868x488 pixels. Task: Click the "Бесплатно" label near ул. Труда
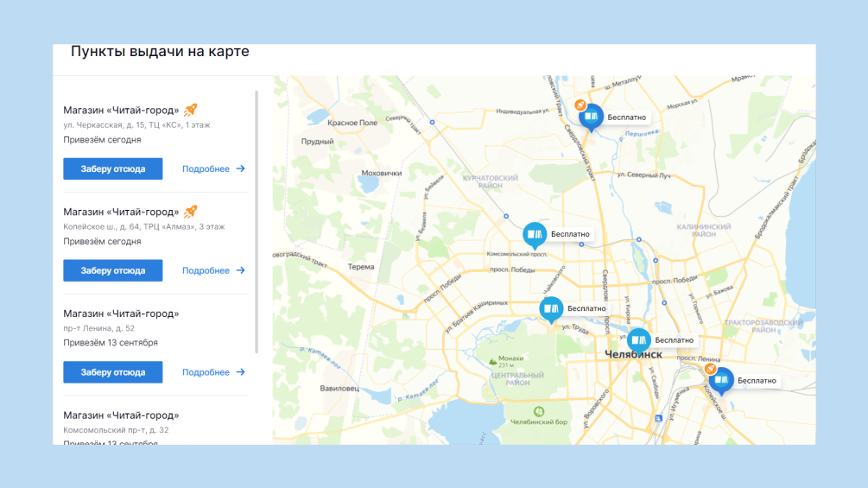point(586,308)
